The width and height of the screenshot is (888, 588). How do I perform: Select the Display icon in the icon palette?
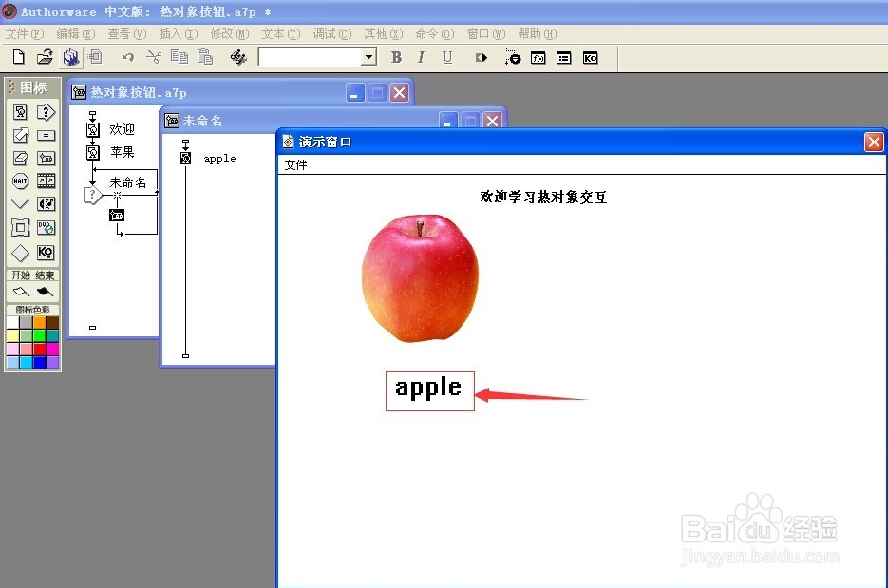[20, 112]
